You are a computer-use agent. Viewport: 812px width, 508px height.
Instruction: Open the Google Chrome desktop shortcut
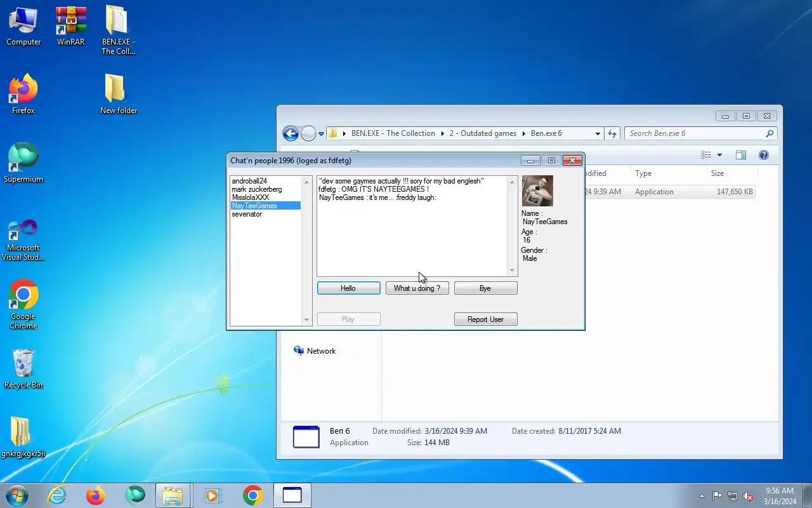pos(23,305)
